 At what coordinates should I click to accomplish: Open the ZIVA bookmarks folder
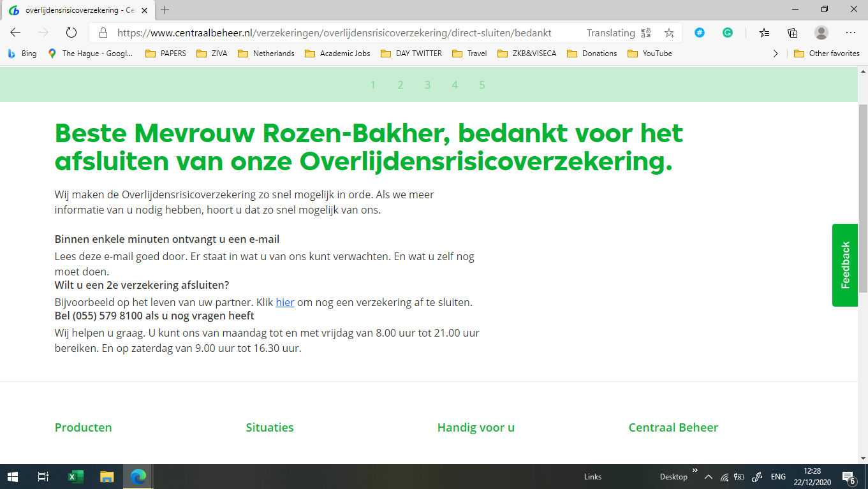(x=212, y=54)
